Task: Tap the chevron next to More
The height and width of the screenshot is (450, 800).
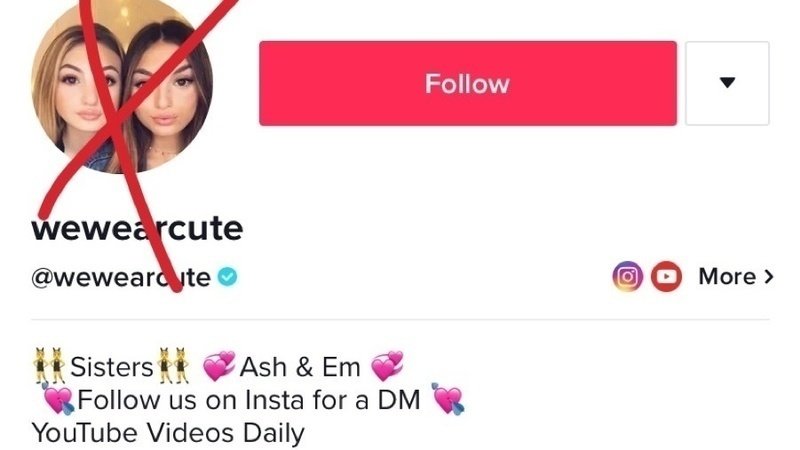Action: [x=768, y=277]
